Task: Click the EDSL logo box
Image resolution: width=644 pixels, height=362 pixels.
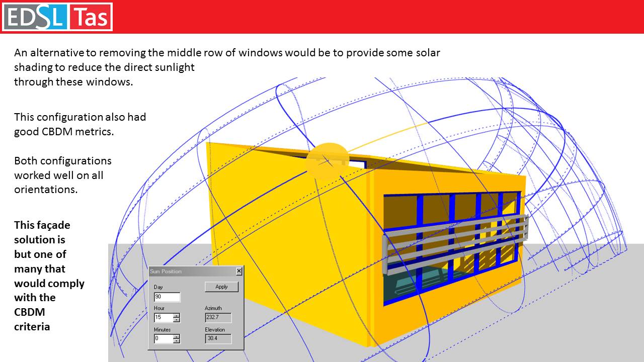Action: pyautogui.click(x=35, y=17)
